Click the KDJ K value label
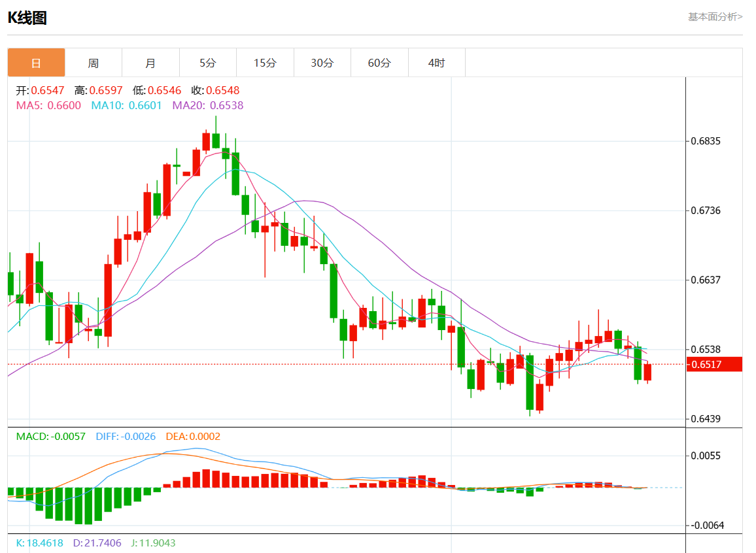The width and height of the screenshot is (756, 553). pos(39,543)
